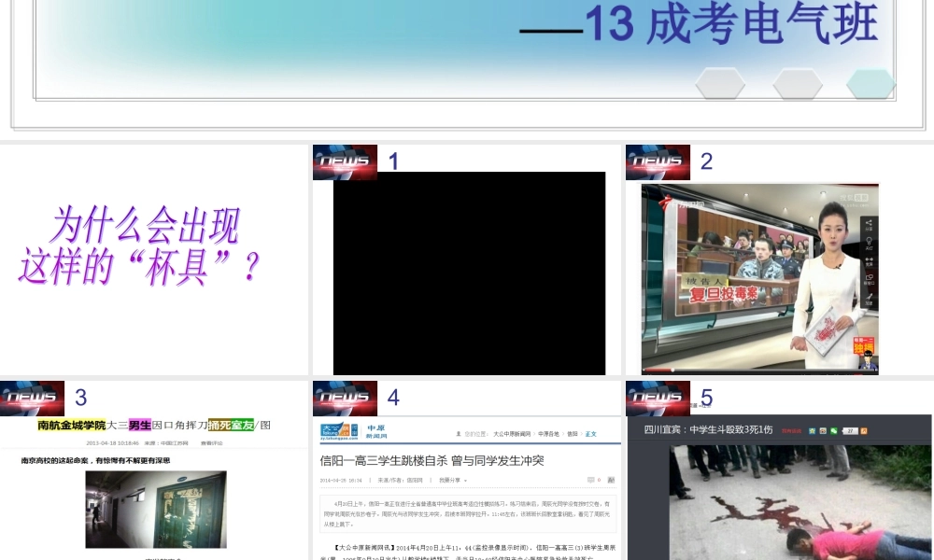Click the highlighted 男生 text on slide 3
The image size is (934, 560).
[140, 425]
